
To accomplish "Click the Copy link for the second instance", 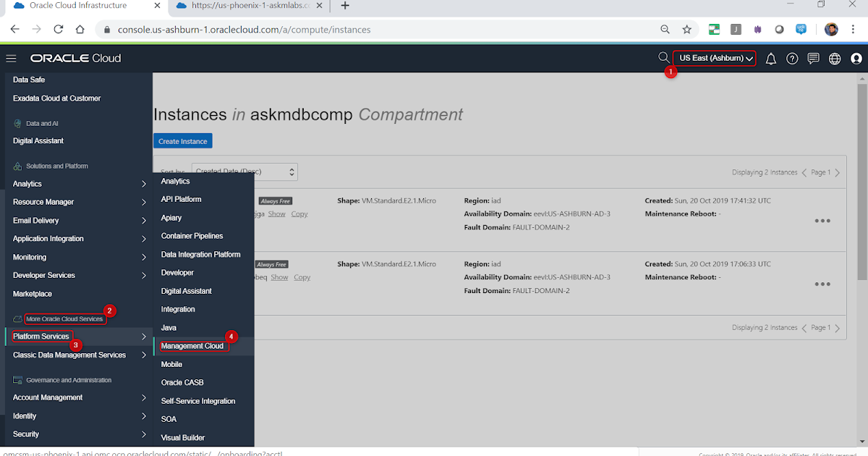I will (302, 276).
